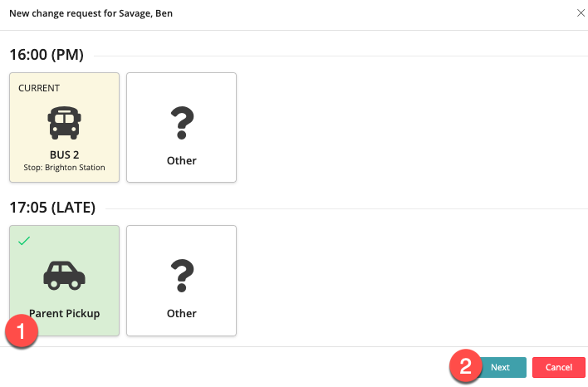The image size is (588, 387).
Task: Deselect the Parent Pickup late option
Action: (x=64, y=281)
